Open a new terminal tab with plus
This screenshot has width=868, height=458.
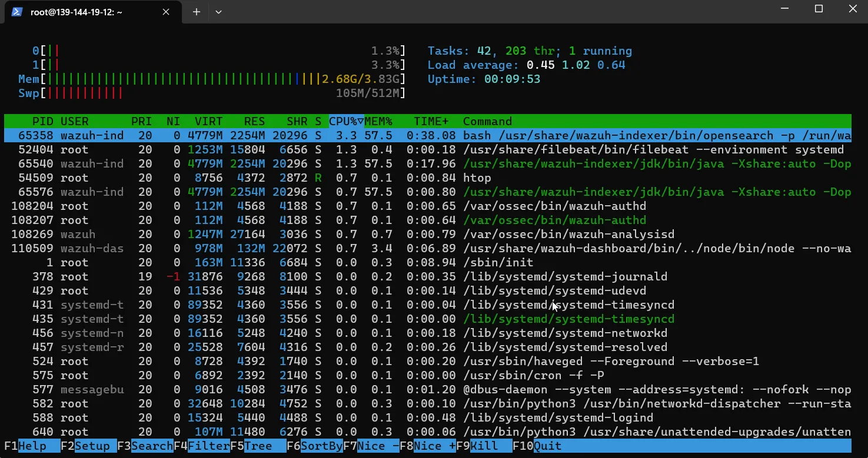coord(197,12)
